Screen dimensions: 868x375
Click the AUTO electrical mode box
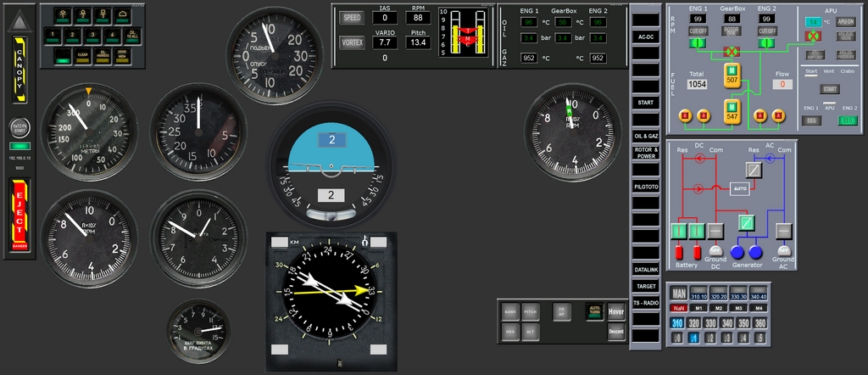[738, 188]
